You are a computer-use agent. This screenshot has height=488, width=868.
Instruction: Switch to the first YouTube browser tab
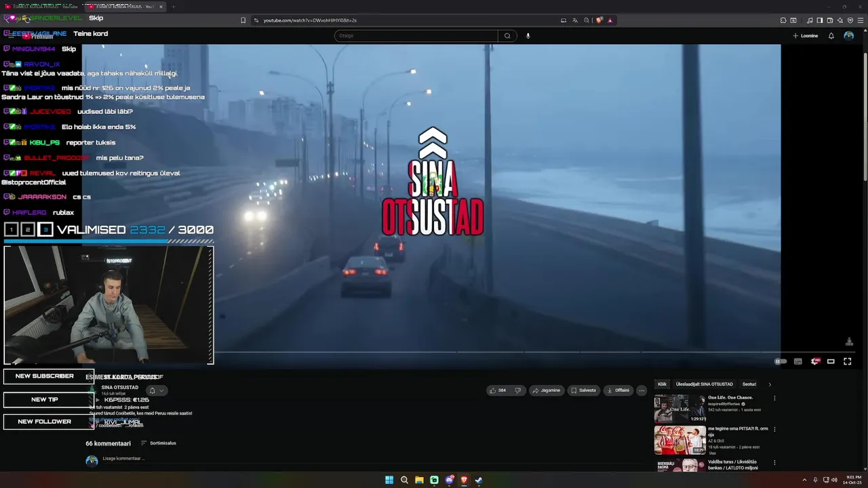[x=41, y=6]
